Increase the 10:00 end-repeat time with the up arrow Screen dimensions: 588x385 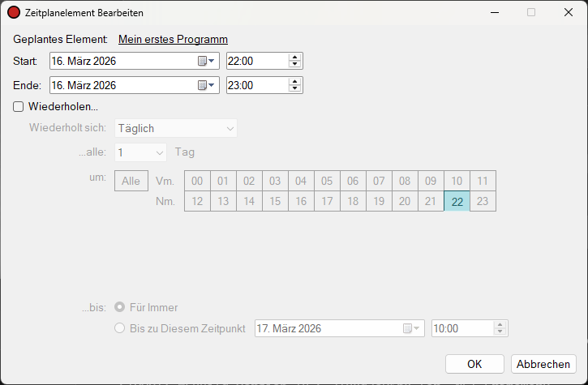(500, 325)
